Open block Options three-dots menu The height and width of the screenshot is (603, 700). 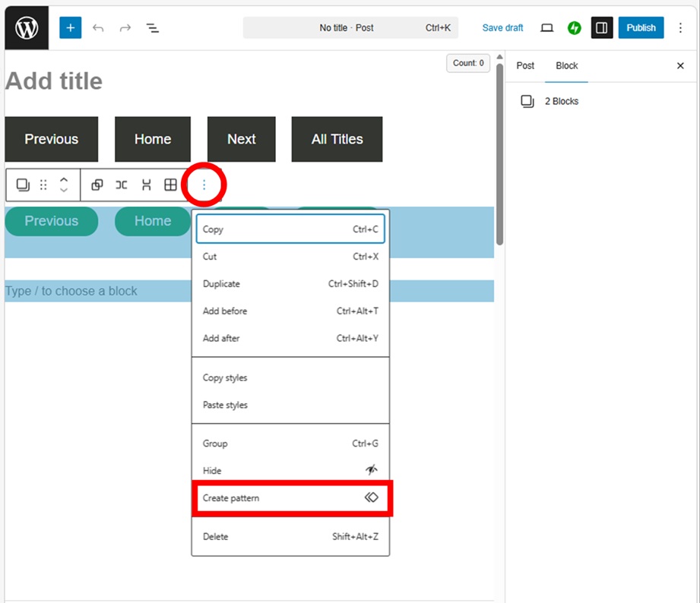pyautogui.click(x=203, y=185)
